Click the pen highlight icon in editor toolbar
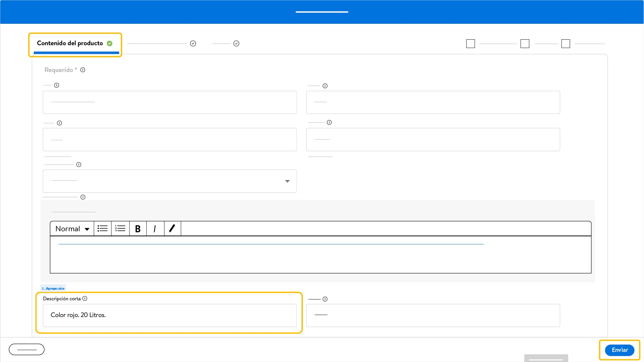The image size is (644, 362). click(172, 229)
